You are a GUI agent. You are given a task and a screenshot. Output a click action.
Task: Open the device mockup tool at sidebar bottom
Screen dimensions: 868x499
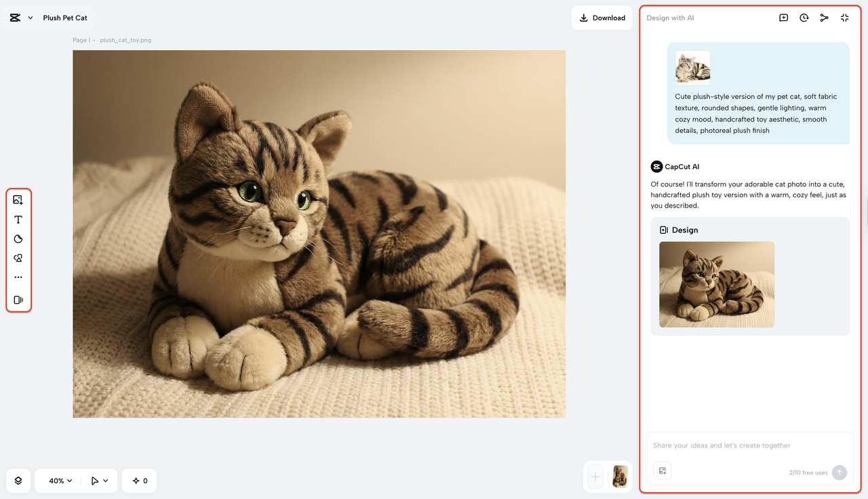18,299
